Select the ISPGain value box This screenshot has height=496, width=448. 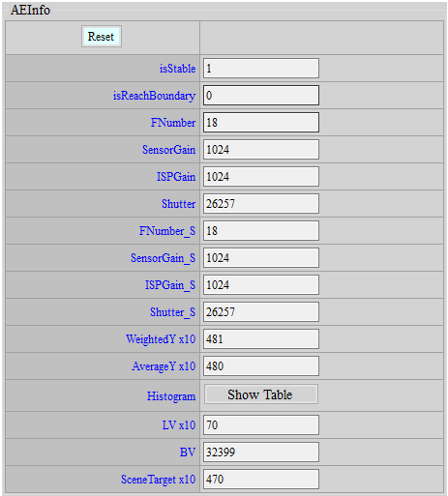coord(261,177)
